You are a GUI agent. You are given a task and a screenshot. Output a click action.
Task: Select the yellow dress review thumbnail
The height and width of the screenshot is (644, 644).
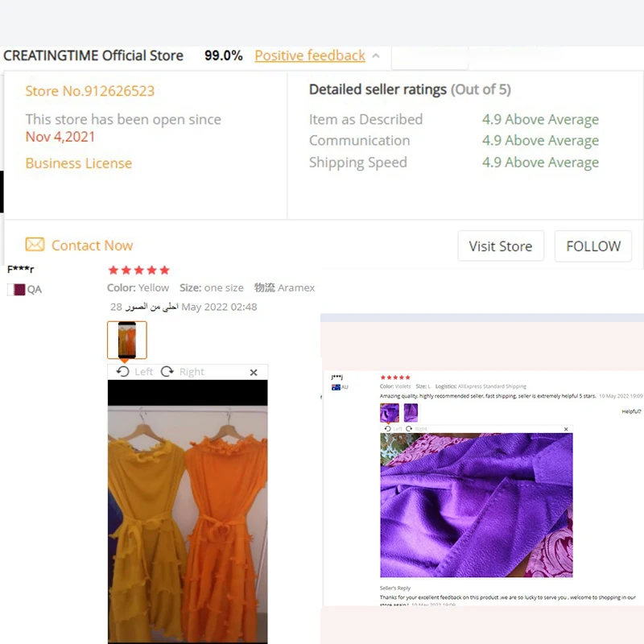(x=127, y=340)
